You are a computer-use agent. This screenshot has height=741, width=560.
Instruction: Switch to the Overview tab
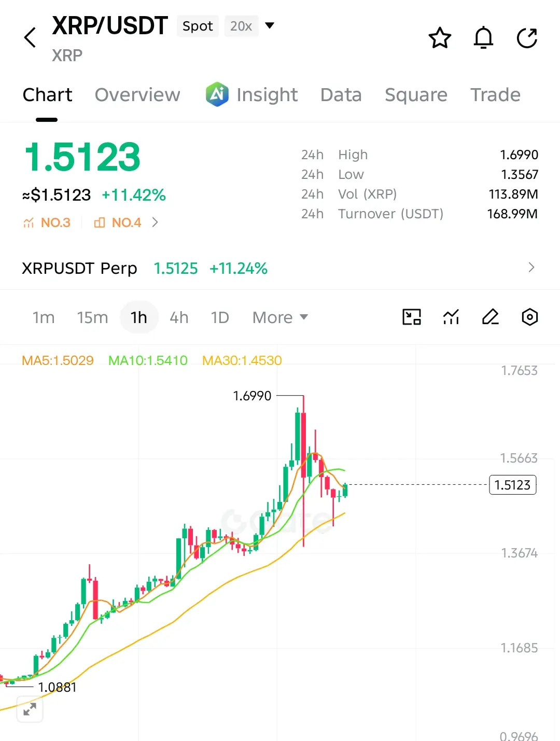click(137, 95)
